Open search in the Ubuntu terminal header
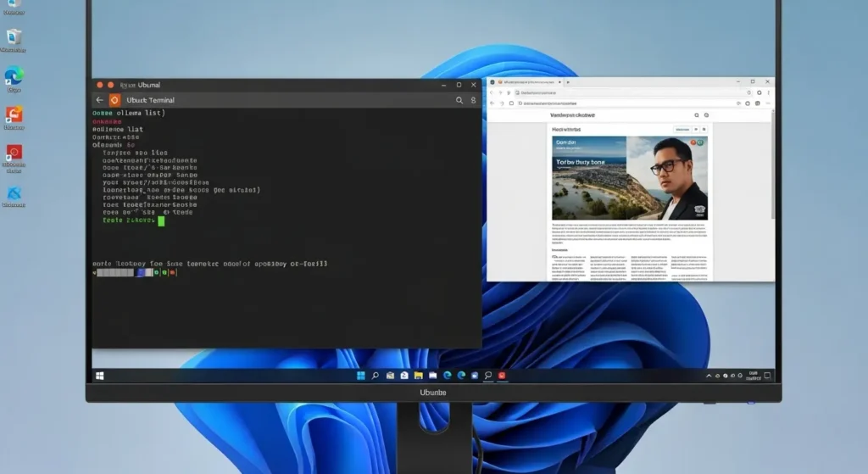 (x=459, y=100)
